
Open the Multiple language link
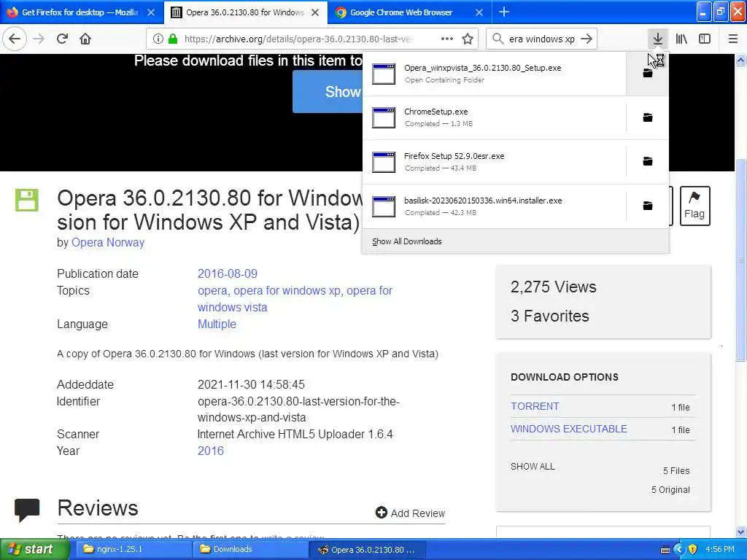pyautogui.click(x=217, y=324)
